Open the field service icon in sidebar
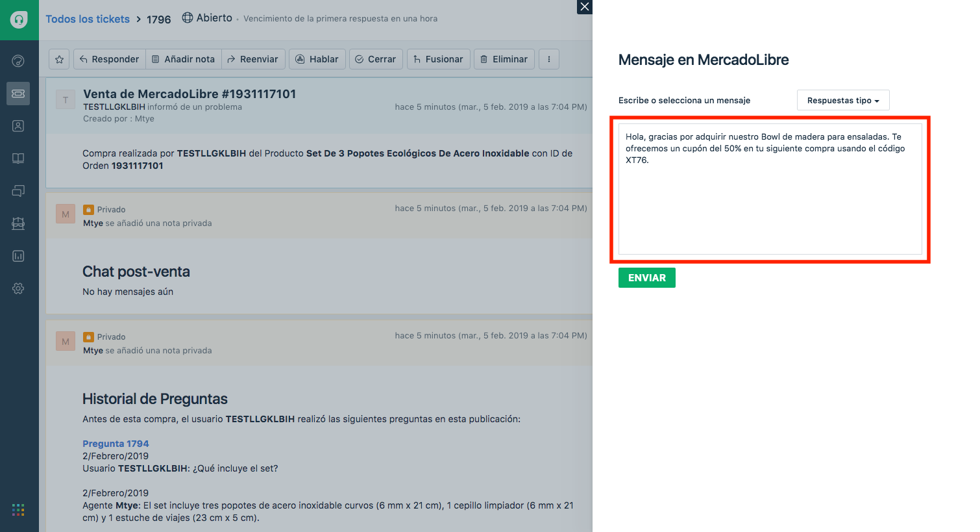This screenshot has width=980, height=532. tap(18, 223)
